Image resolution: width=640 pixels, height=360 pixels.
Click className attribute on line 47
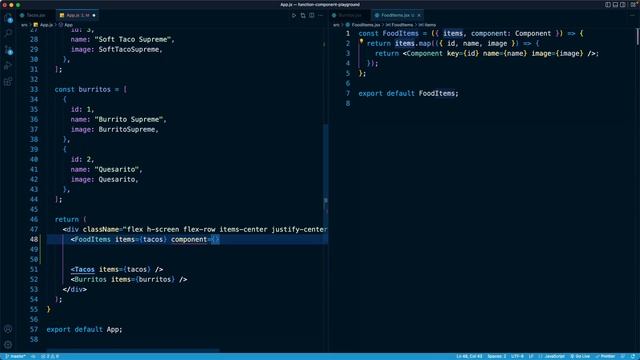tap(100, 229)
